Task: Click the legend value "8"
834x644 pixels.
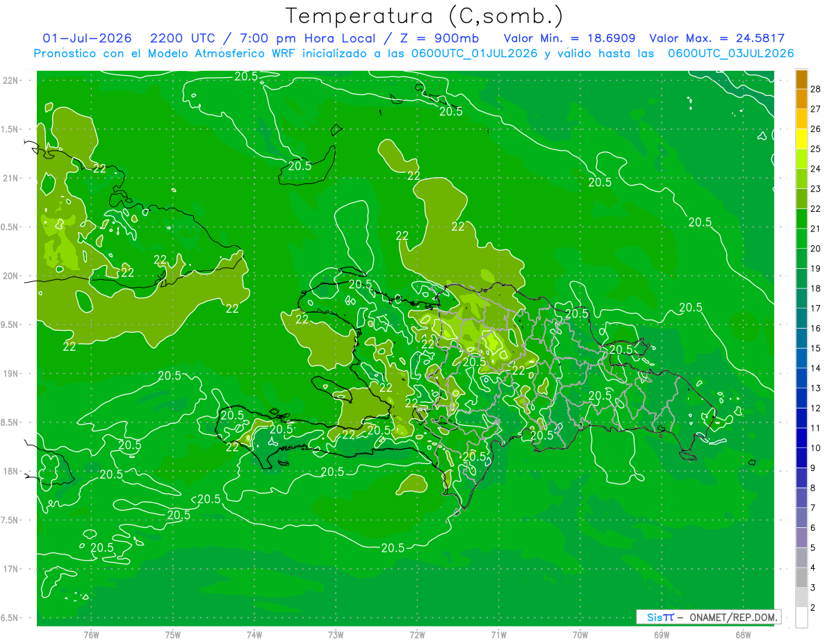Action: pos(813,488)
